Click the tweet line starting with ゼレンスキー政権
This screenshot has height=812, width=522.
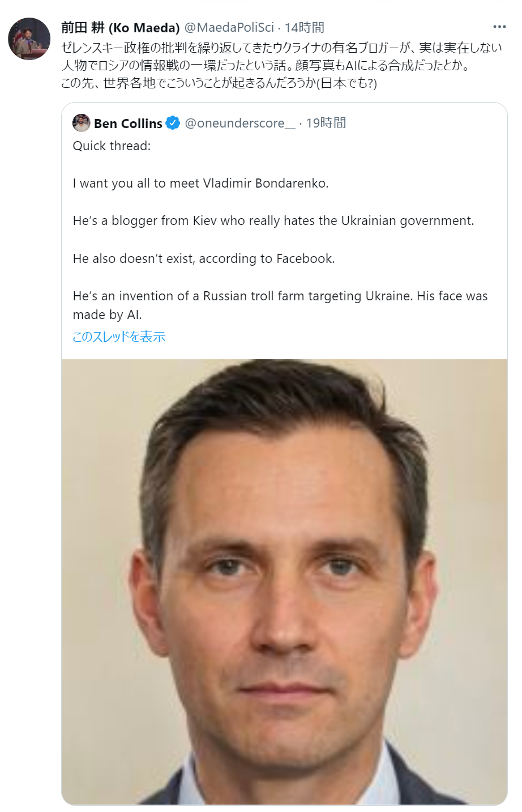point(281,48)
